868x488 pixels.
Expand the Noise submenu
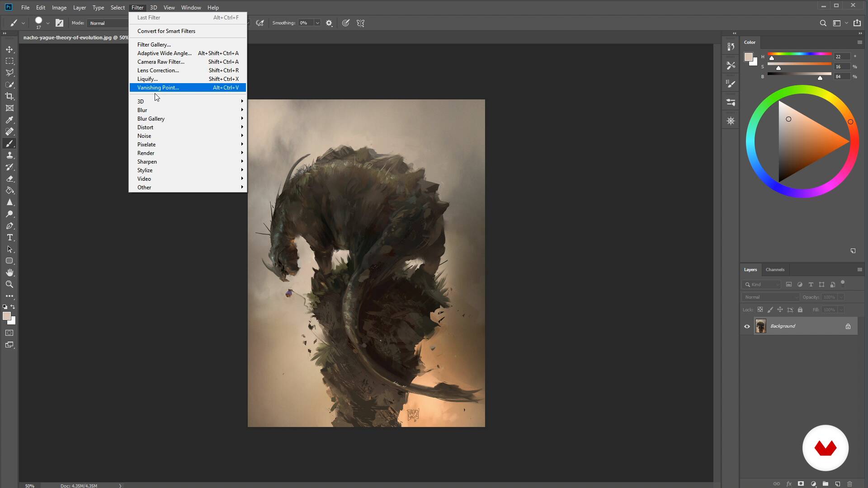click(188, 136)
